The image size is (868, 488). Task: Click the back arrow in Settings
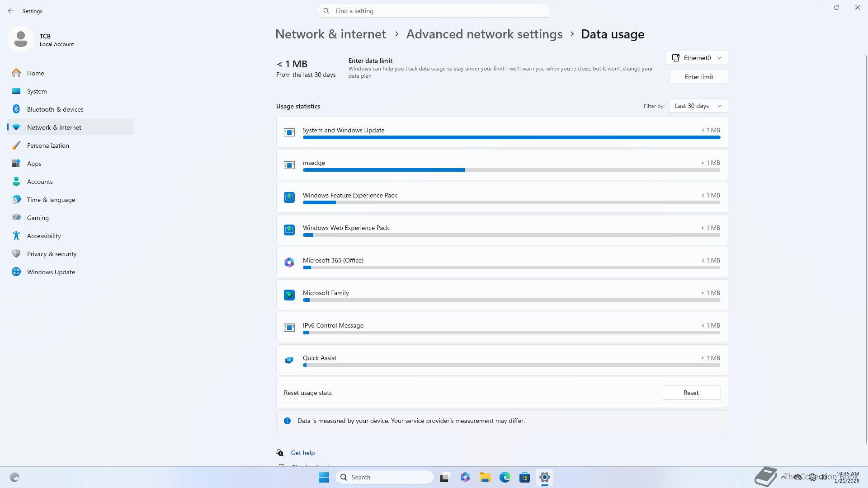pos(11,11)
